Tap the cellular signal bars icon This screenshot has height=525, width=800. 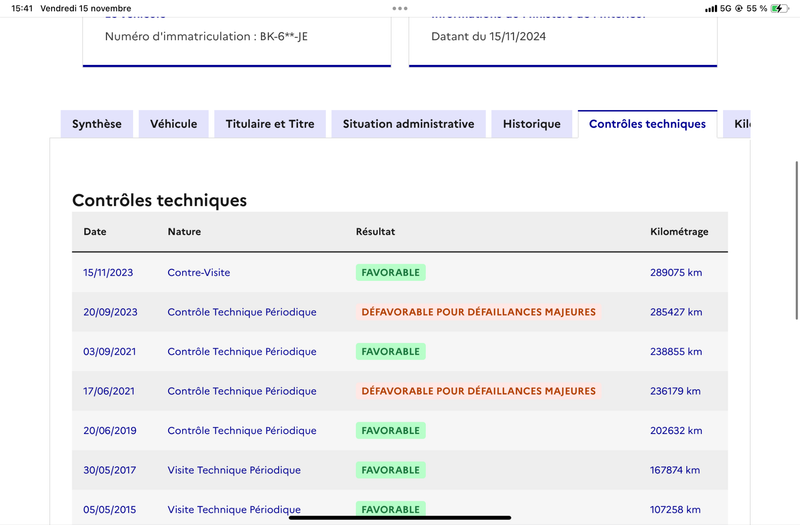pos(711,9)
